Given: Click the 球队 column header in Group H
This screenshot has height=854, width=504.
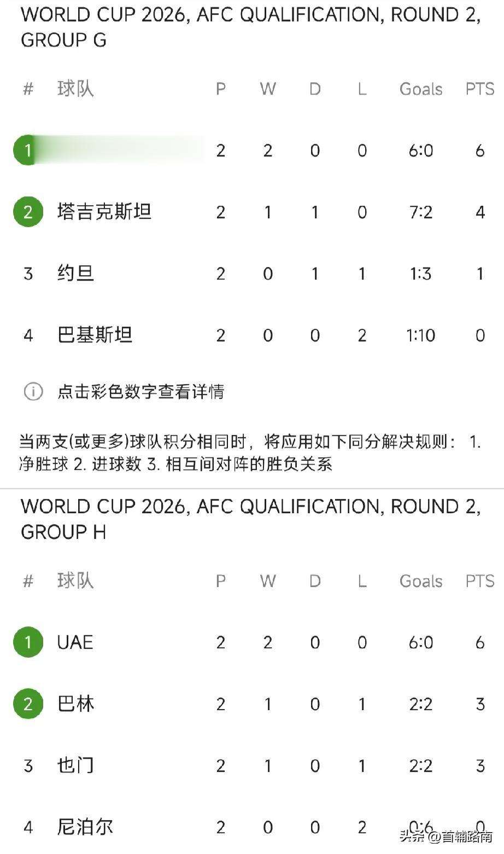Looking at the screenshot, I should tap(75, 580).
